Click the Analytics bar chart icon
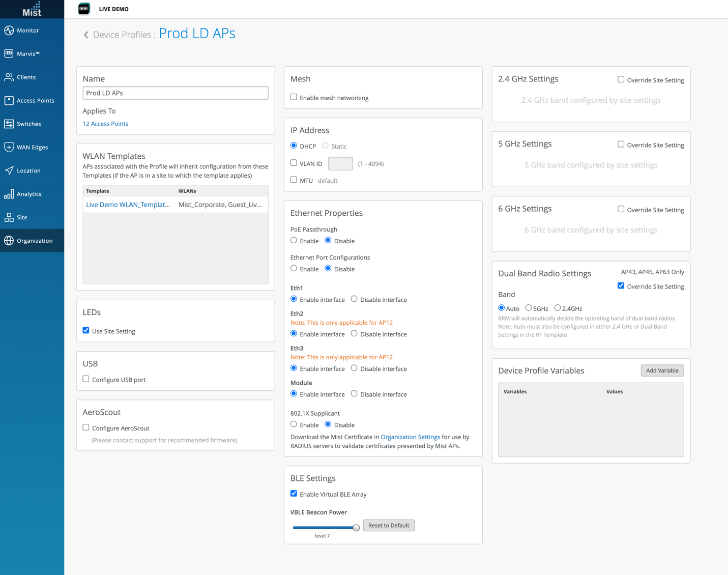The image size is (728, 575). (x=9, y=194)
